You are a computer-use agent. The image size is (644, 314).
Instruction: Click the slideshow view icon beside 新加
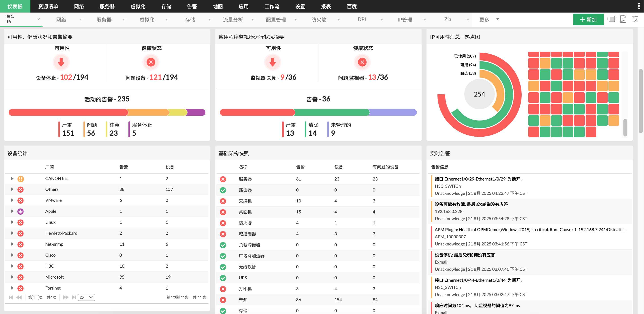[612, 19]
